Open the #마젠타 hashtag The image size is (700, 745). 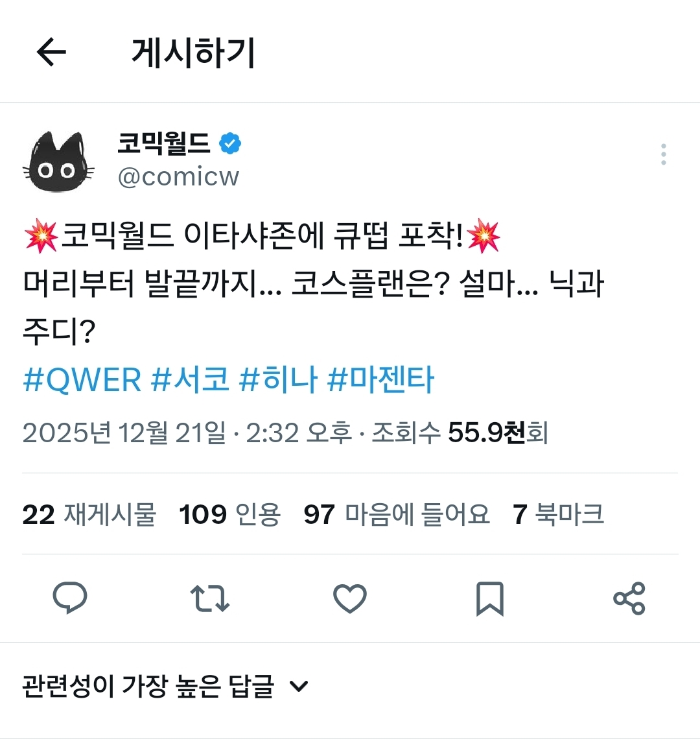click(381, 380)
